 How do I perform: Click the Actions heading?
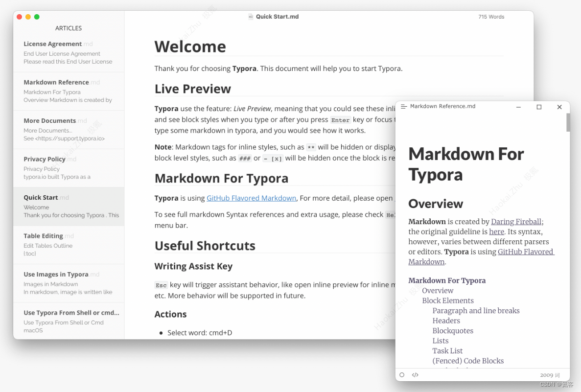(170, 314)
